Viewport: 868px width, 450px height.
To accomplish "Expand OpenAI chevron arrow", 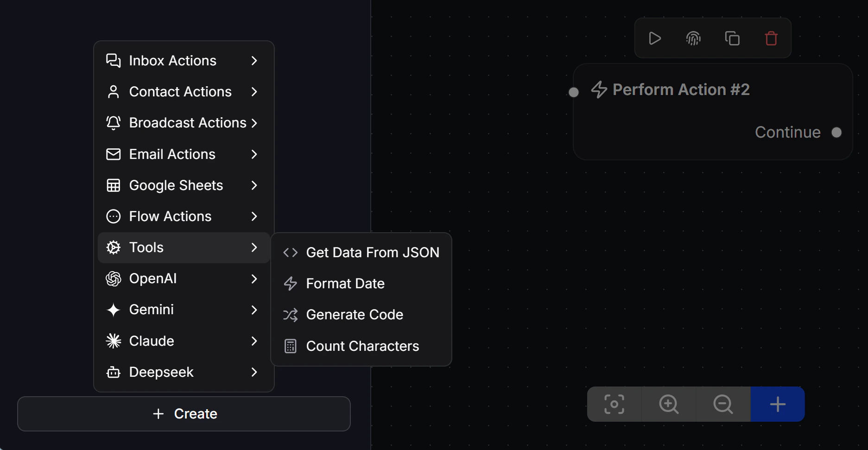I will 254,279.
